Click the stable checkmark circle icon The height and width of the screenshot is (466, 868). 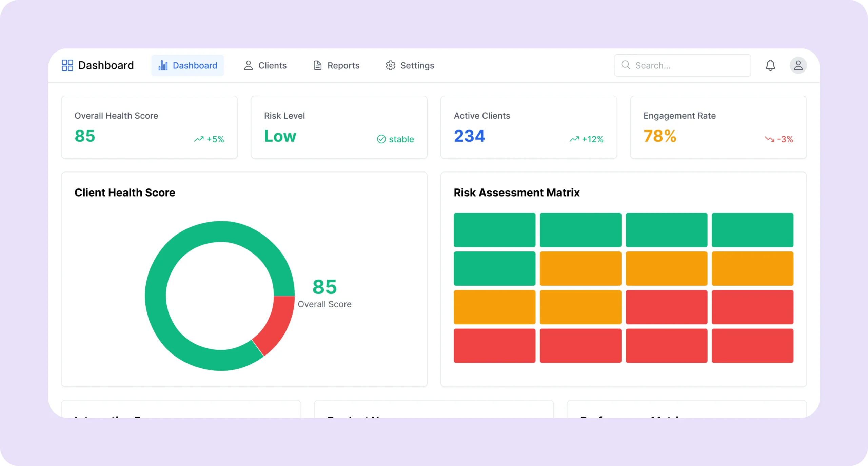381,139
